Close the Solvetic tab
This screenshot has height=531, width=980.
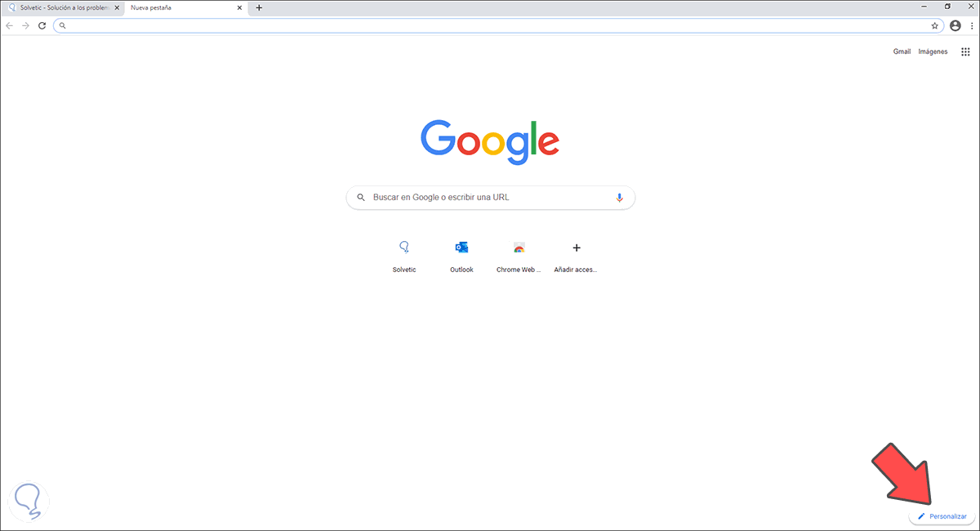[118, 7]
